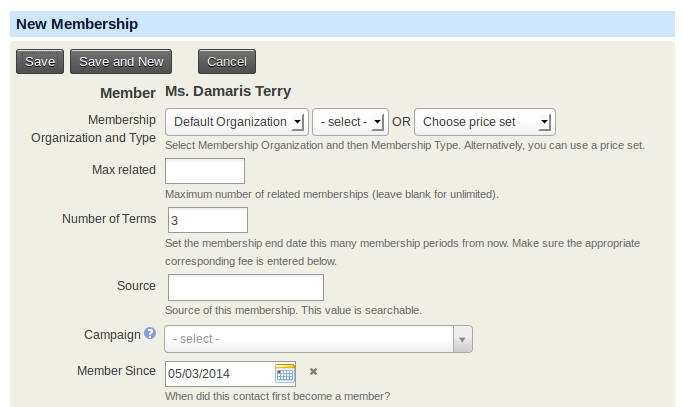683x407 pixels.
Task: Open the Default Organization dropdown
Action: coord(237,122)
